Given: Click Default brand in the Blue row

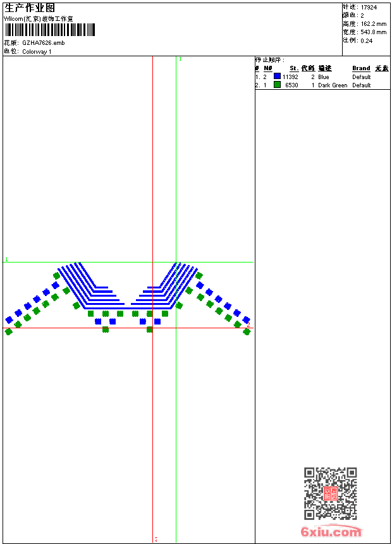Looking at the screenshot, I should pos(362,77).
